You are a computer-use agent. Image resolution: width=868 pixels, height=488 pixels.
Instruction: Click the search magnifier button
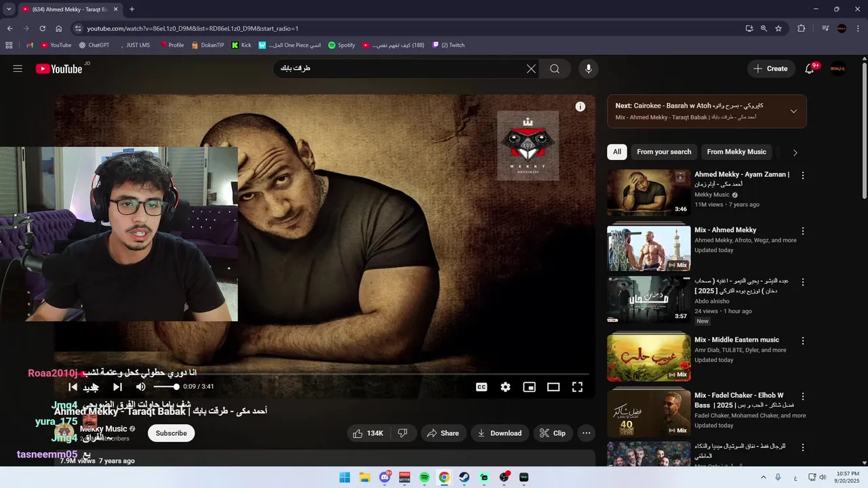[x=555, y=68]
